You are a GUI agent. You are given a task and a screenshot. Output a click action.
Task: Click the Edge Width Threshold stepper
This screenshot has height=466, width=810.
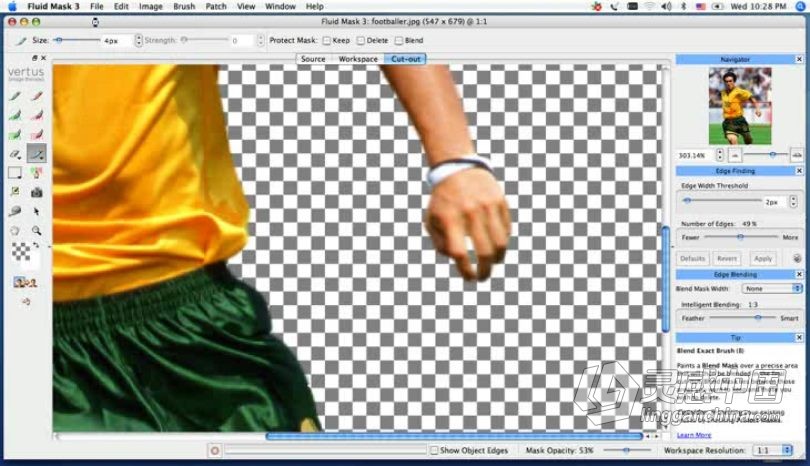pyautogui.click(x=793, y=201)
